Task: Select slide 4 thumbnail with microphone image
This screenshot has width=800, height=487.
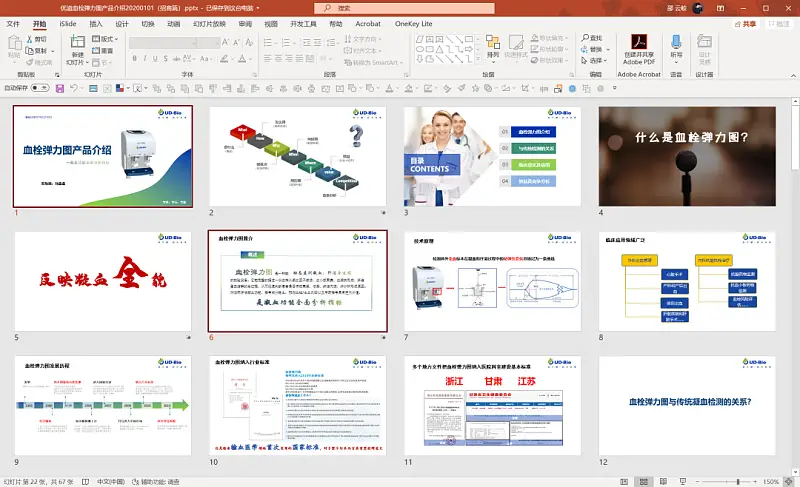Action: [687, 156]
